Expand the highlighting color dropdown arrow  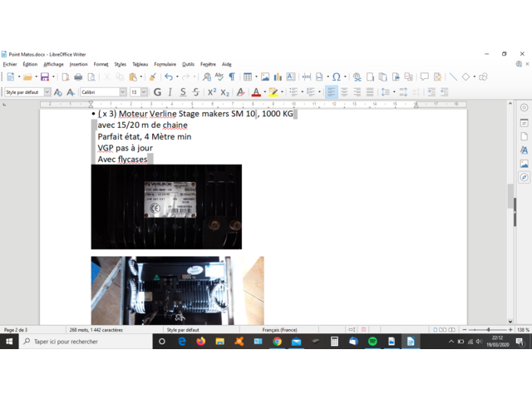click(282, 92)
